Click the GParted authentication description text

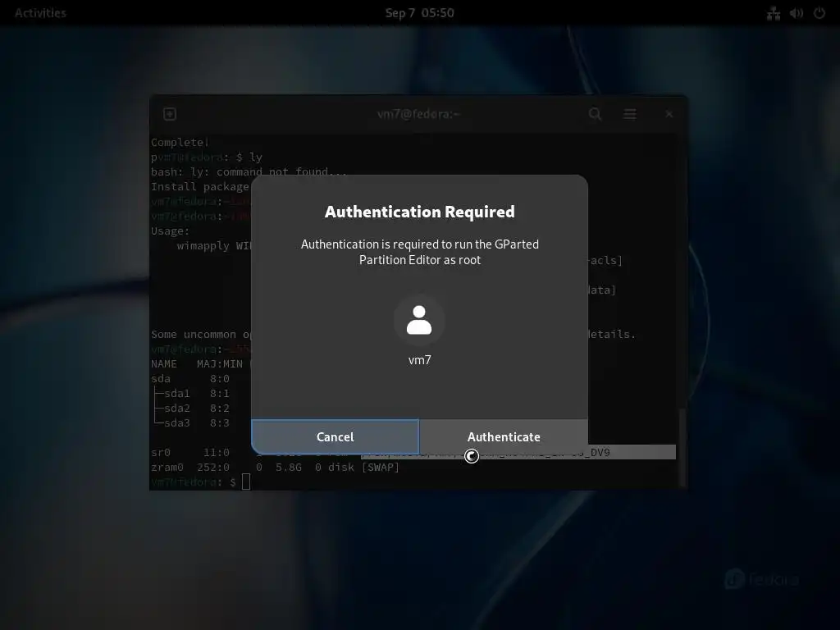[419, 252]
